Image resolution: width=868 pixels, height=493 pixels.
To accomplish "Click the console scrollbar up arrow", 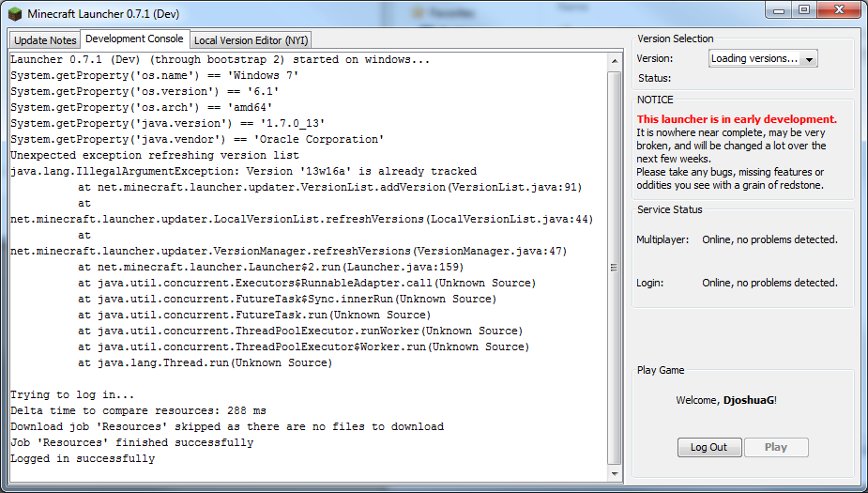I will pyautogui.click(x=615, y=61).
